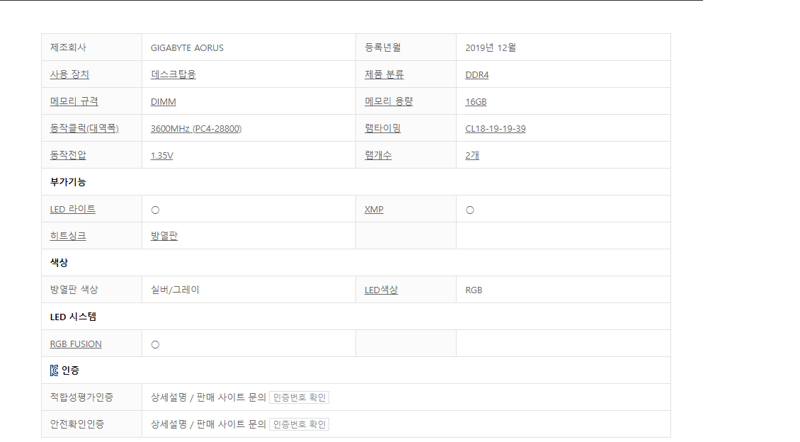Open the 메모리 용량 term link
800x442 pixels.
pyautogui.click(x=388, y=102)
